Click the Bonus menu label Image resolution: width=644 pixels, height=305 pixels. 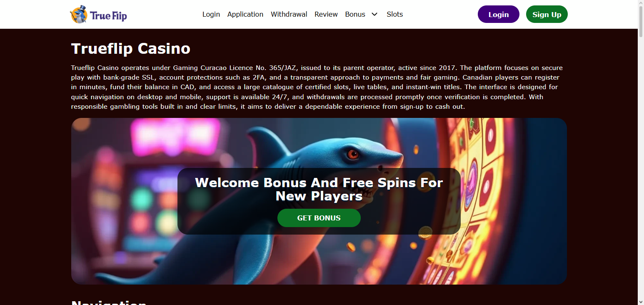click(x=355, y=14)
